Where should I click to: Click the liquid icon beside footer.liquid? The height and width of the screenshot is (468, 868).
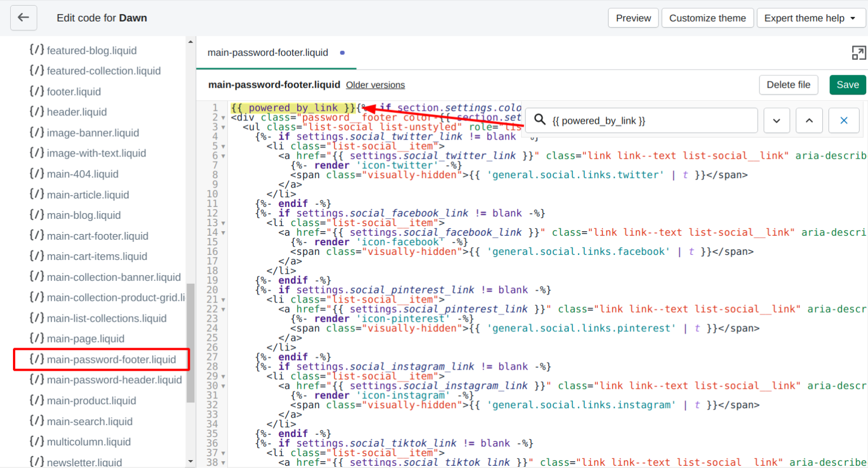(37, 92)
